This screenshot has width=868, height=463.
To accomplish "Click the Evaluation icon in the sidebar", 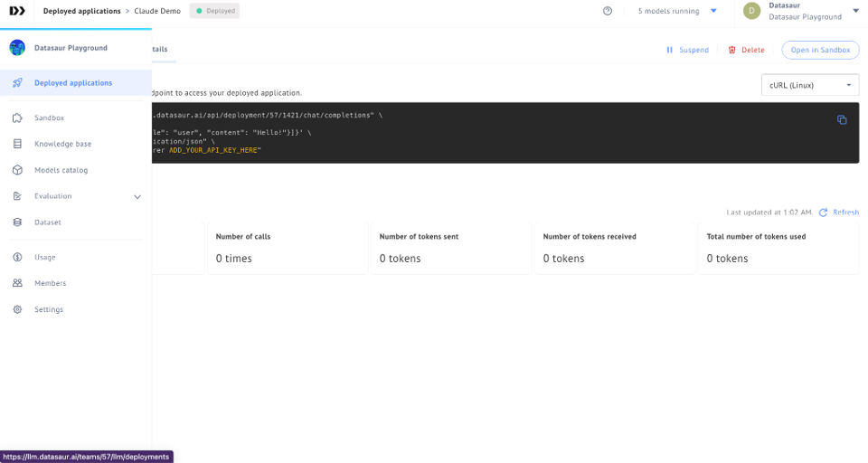I will pyautogui.click(x=18, y=196).
